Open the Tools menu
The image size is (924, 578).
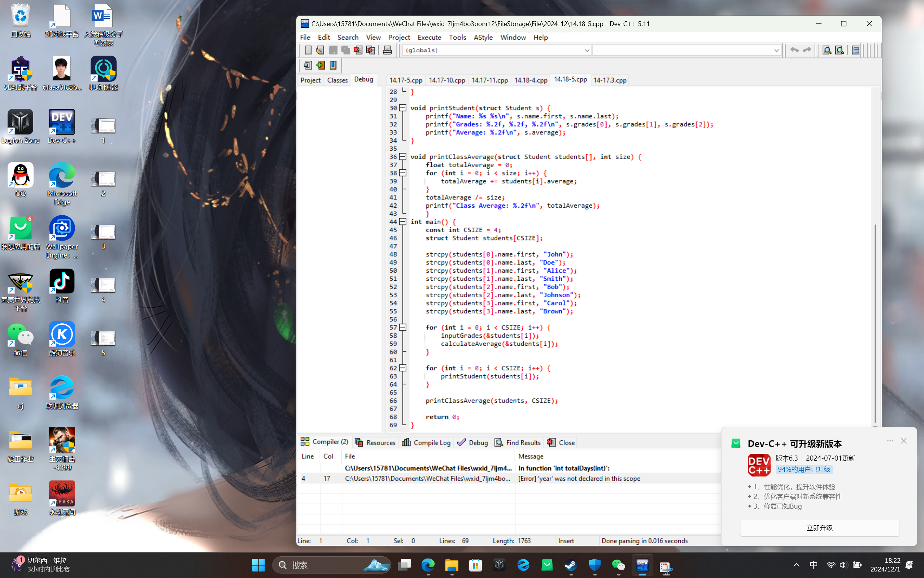pos(457,37)
